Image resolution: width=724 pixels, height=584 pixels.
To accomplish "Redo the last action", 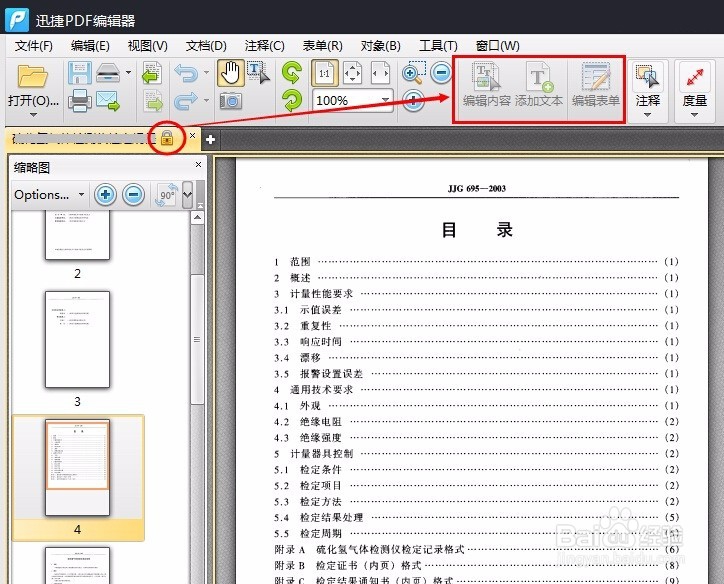I will coord(186,101).
